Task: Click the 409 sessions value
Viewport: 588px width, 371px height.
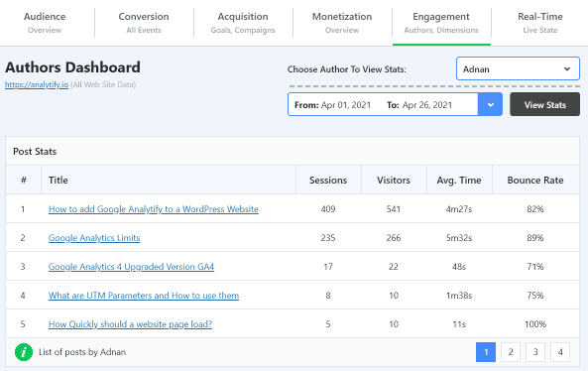Action: pos(328,209)
